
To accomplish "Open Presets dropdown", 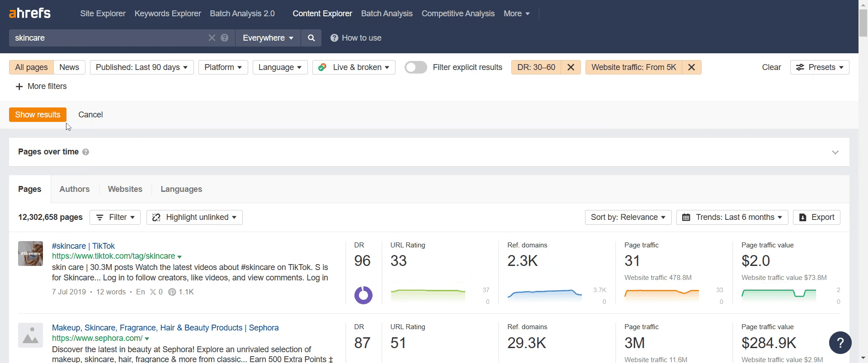I will [820, 67].
